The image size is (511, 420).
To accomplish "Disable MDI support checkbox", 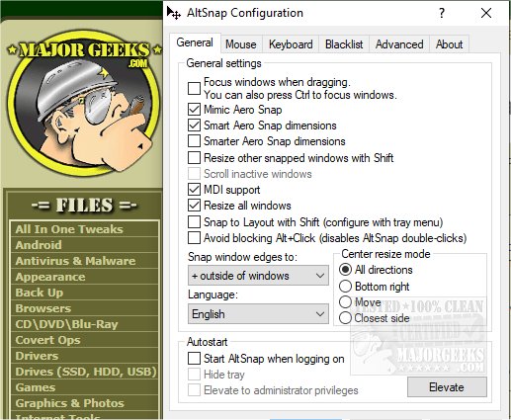I will pyautogui.click(x=194, y=190).
